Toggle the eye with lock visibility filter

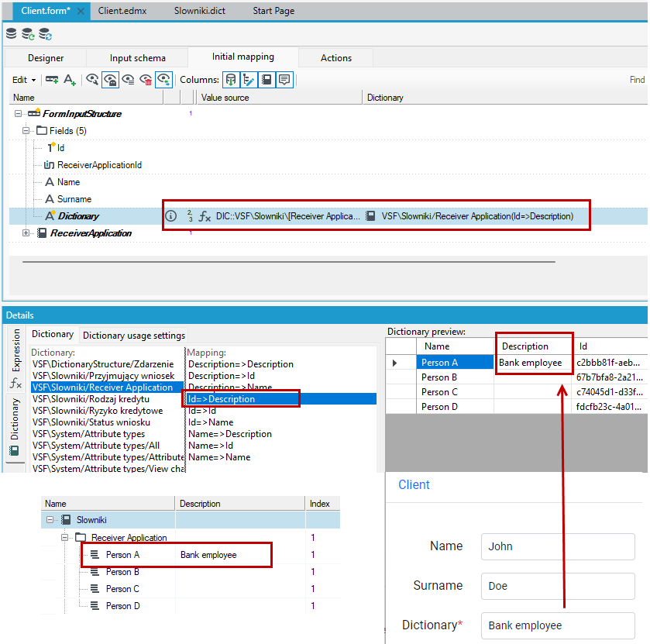tap(110, 80)
